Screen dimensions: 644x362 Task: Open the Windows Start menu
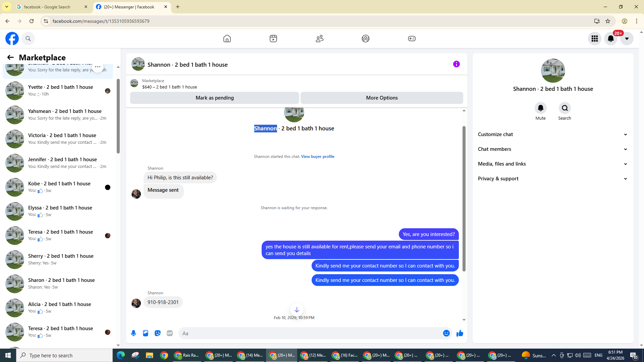[x=8, y=355]
